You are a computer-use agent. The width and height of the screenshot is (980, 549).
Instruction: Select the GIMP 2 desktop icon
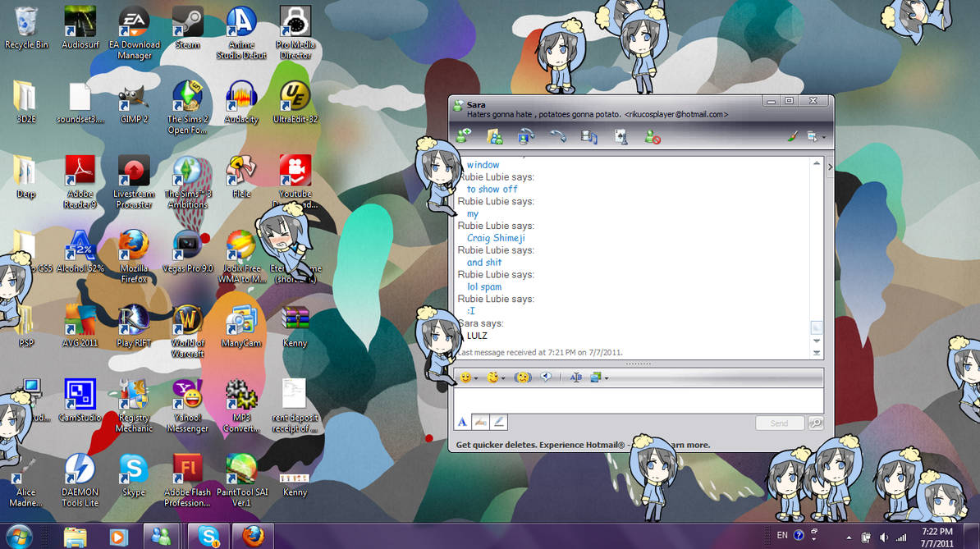pos(134,103)
